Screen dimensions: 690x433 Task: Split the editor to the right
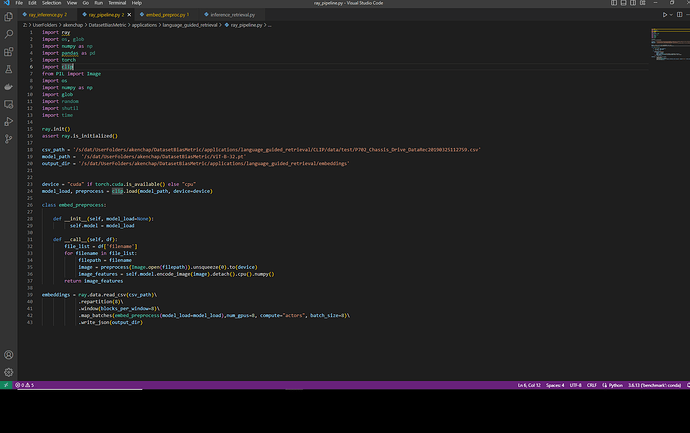coord(679,15)
